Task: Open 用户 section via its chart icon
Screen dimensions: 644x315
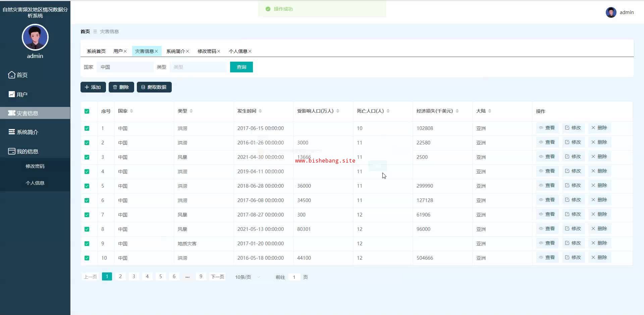Action: pyautogui.click(x=12, y=94)
